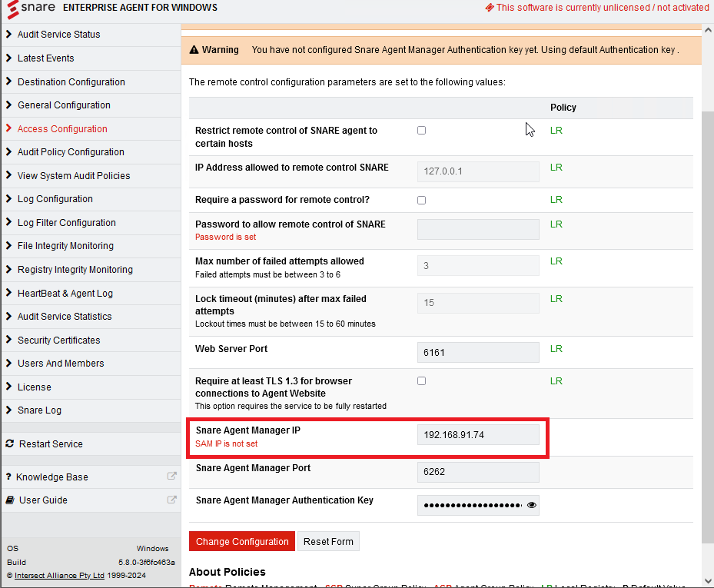
Task: Reveal the Authentication Key with the eye icon
Action: 531,505
